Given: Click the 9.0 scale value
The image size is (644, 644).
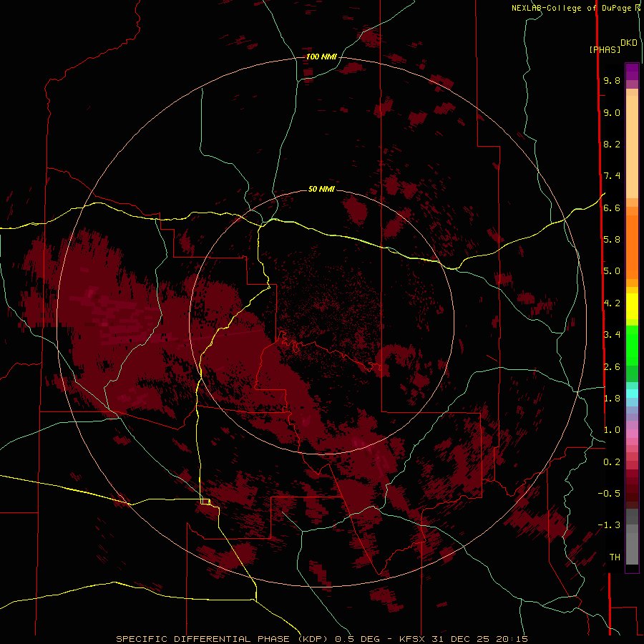Looking at the screenshot, I should coord(612,112).
